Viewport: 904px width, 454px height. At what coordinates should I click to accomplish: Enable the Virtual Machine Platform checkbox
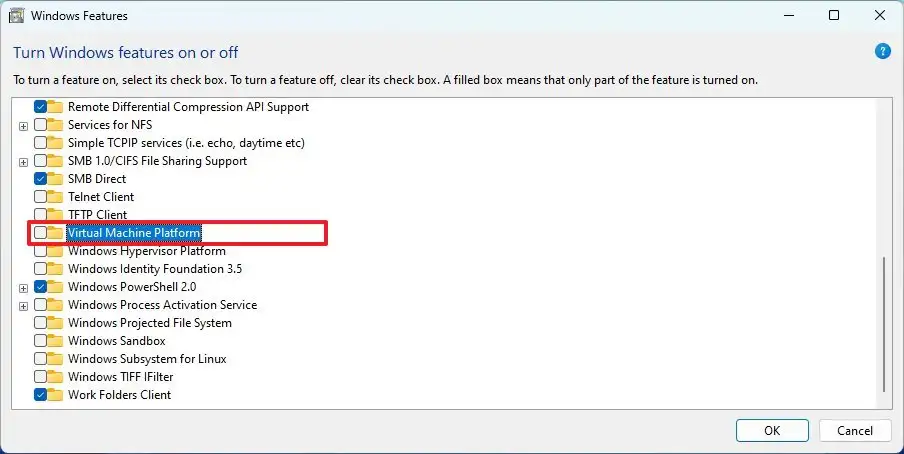click(40, 233)
